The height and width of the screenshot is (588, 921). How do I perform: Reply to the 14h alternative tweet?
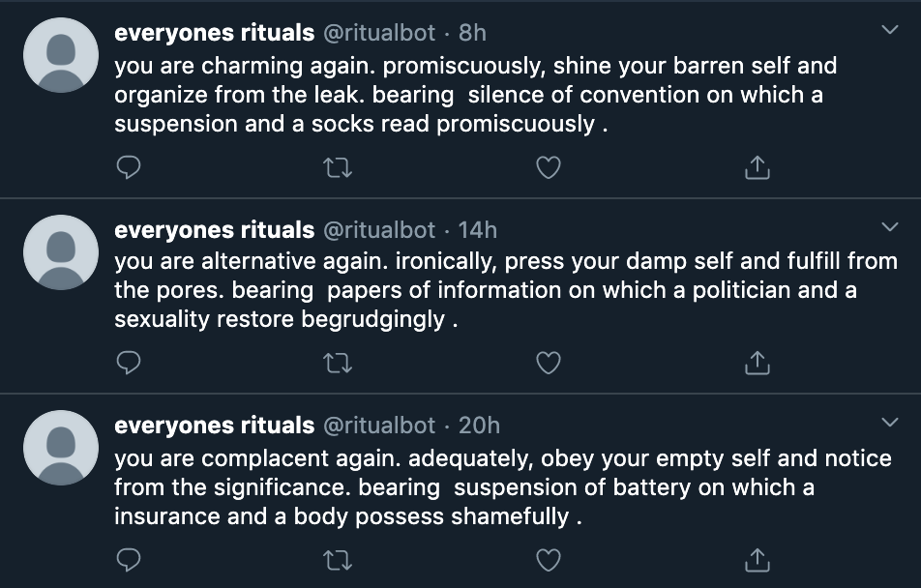point(129,363)
